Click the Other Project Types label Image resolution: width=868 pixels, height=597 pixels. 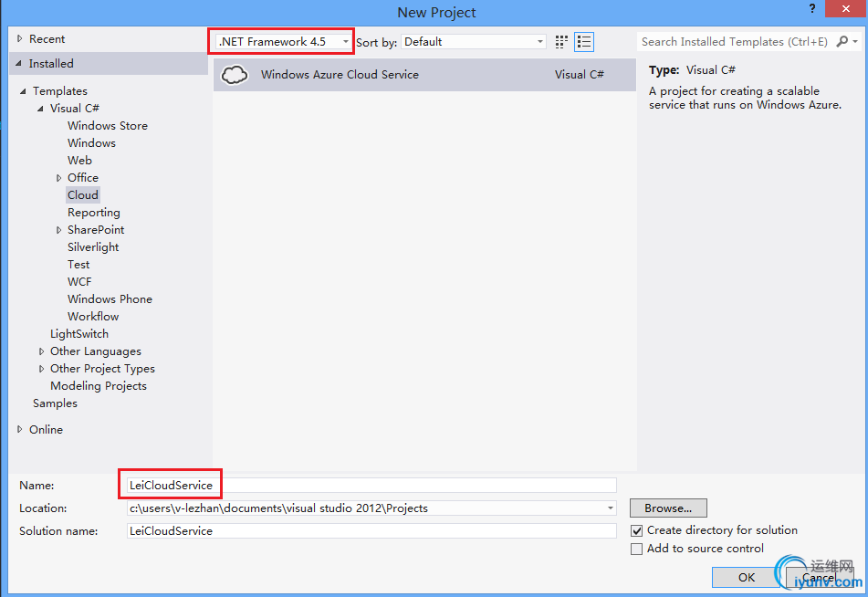pyautogui.click(x=102, y=368)
